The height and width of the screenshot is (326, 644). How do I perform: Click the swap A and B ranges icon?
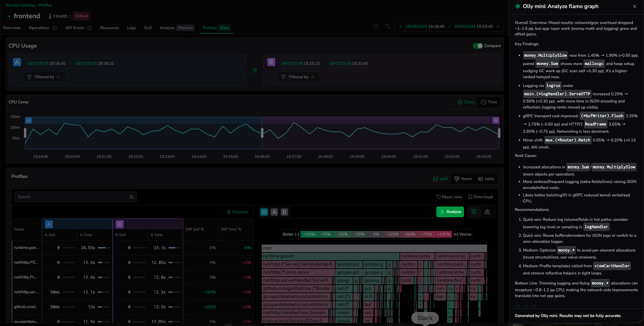255,70
